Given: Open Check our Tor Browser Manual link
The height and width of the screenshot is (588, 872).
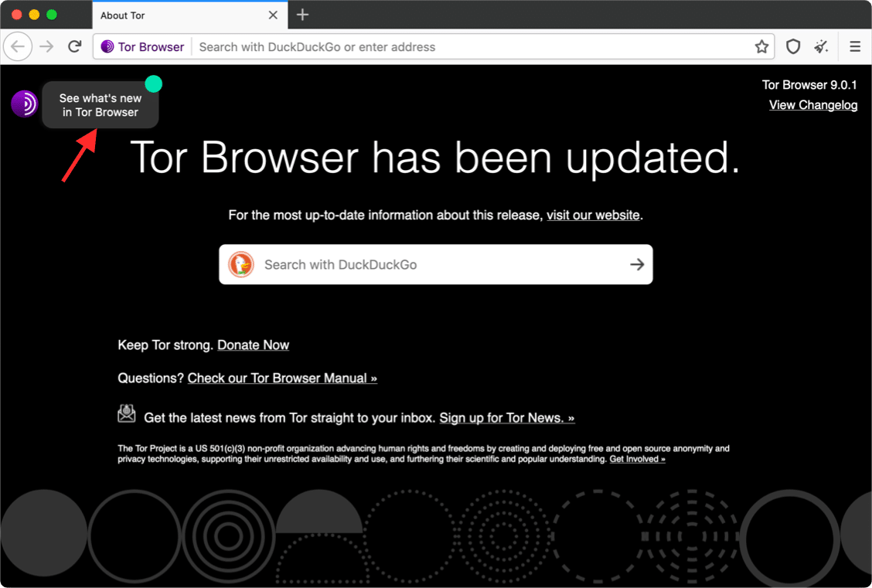Looking at the screenshot, I should pos(282,379).
